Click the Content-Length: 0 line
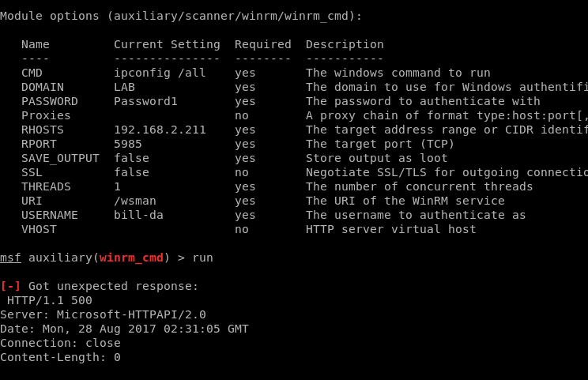This screenshot has width=588, height=380. [60, 358]
